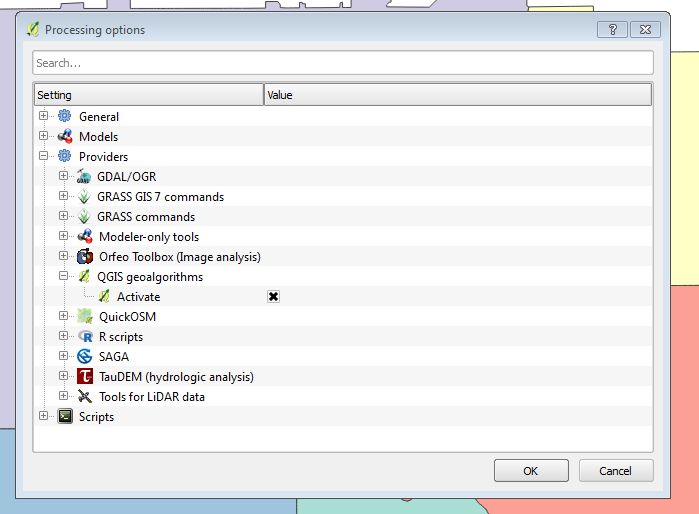Viewport: 699px width, 514px height.
Task: Click the GRASS commands icon
Action: click(84, 216)
